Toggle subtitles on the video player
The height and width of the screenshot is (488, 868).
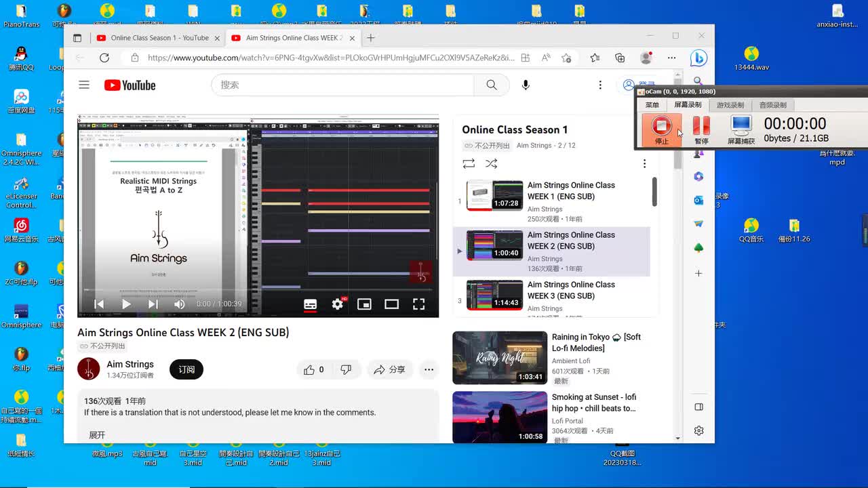310,304
